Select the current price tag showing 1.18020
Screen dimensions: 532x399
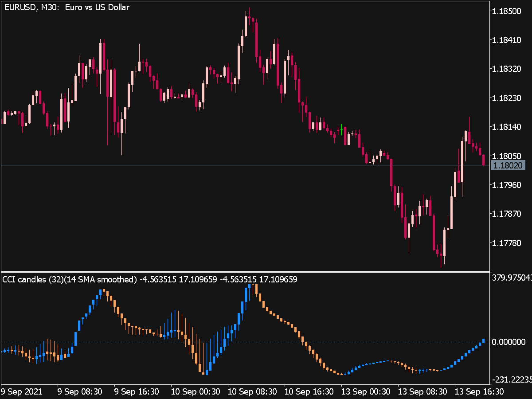[x=509, y=165]
